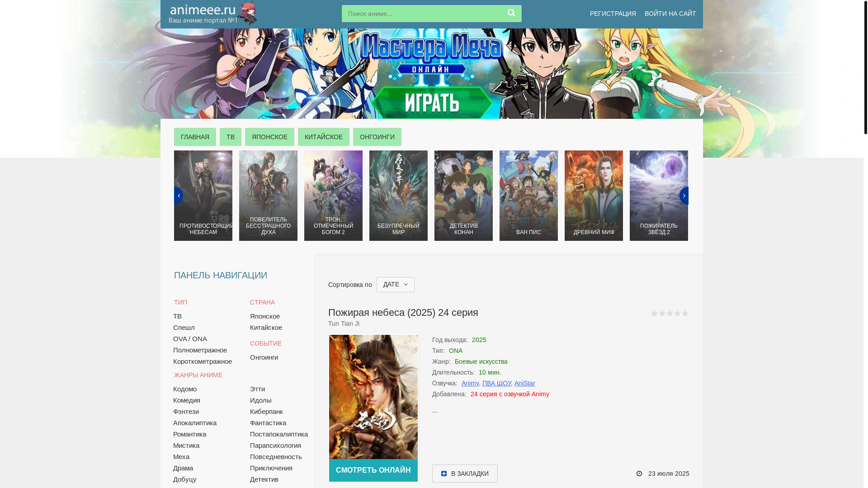Viewport: 868px width, 488px height.
Task: Slide carousel to previous with left arrow
Action: point(179,196)
